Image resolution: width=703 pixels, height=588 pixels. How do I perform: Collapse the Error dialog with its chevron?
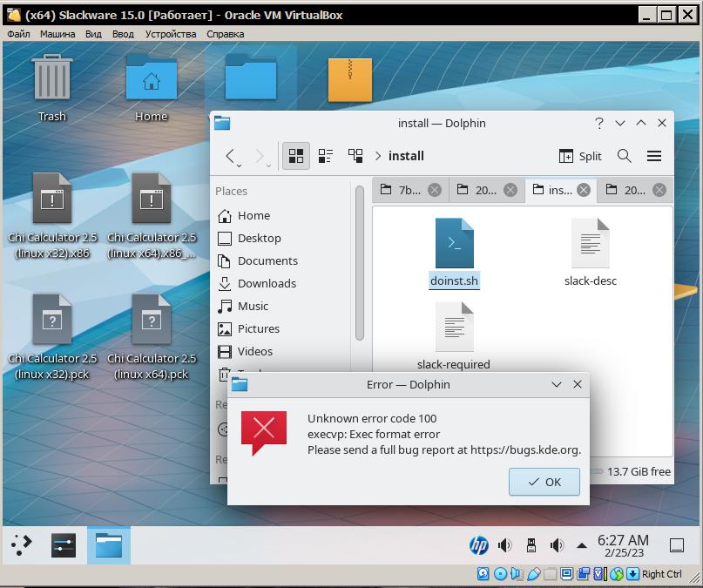[557, 384]
